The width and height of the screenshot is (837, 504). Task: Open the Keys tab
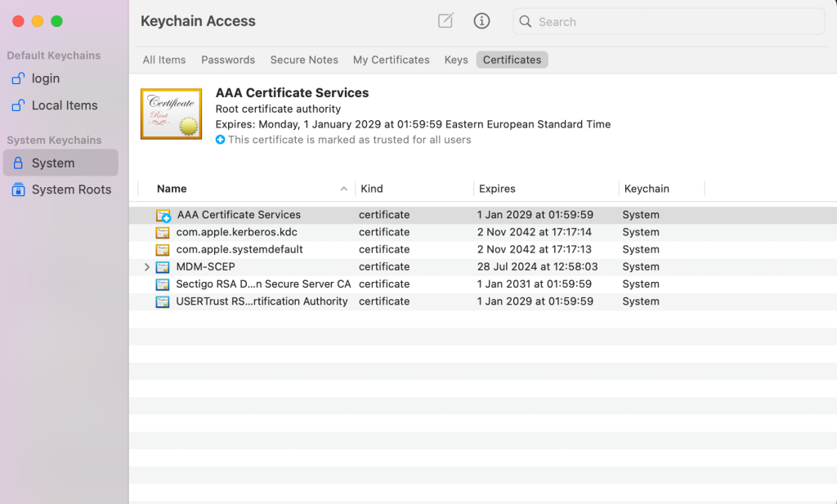455,60
